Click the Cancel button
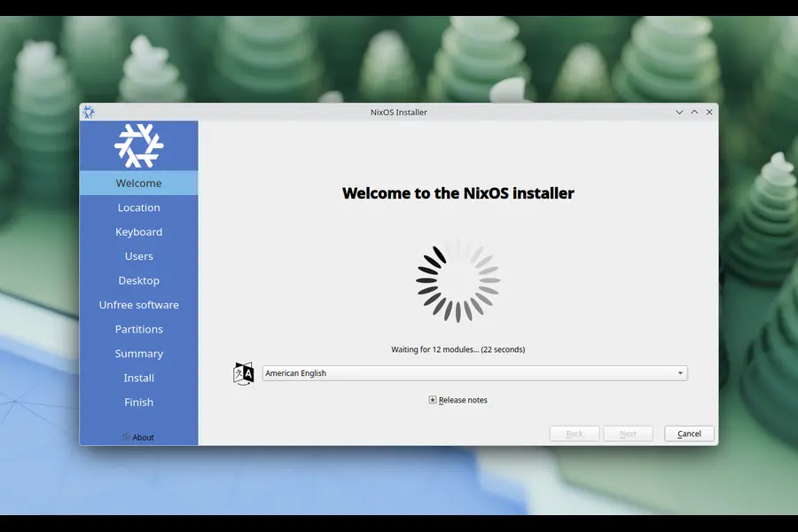 [689, 434]
